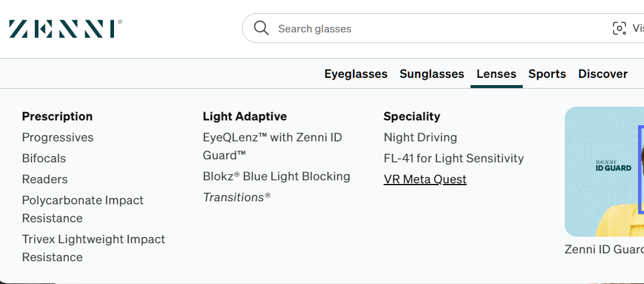Open the Discover menu

pos(603,74)
